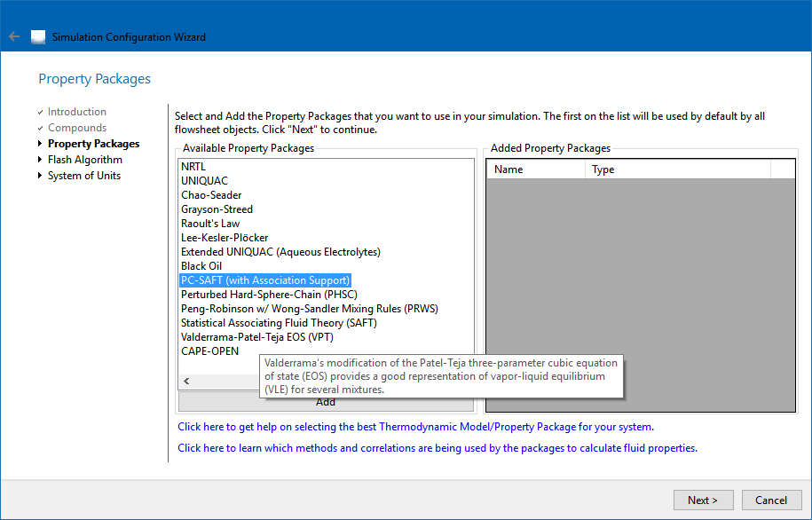Select Valderrama-Patel-Teja EOS (VPT)
812x520 pixels.
pyautogui.click(x=256, y=337)
